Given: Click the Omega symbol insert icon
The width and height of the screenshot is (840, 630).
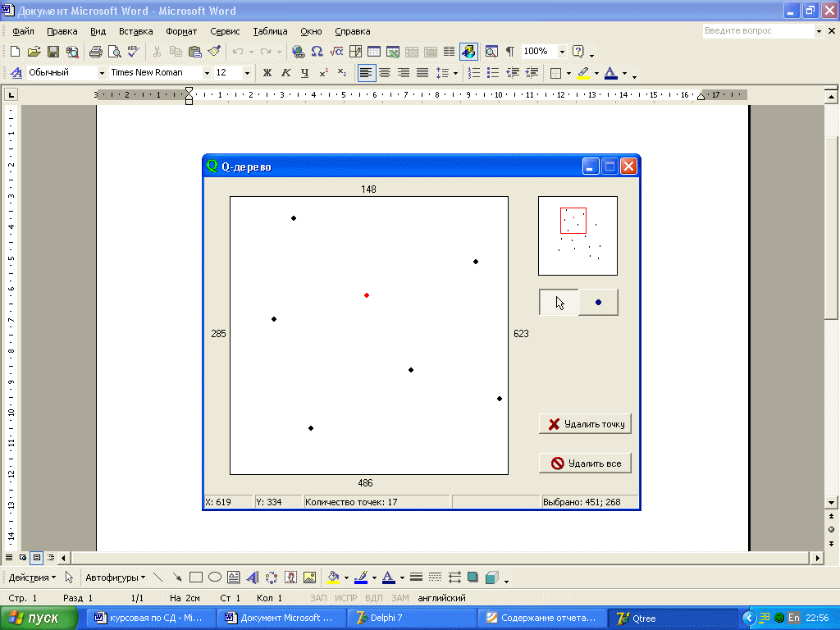Looking at the screenshot, I should pyautogui.click(x=317, y=52).
